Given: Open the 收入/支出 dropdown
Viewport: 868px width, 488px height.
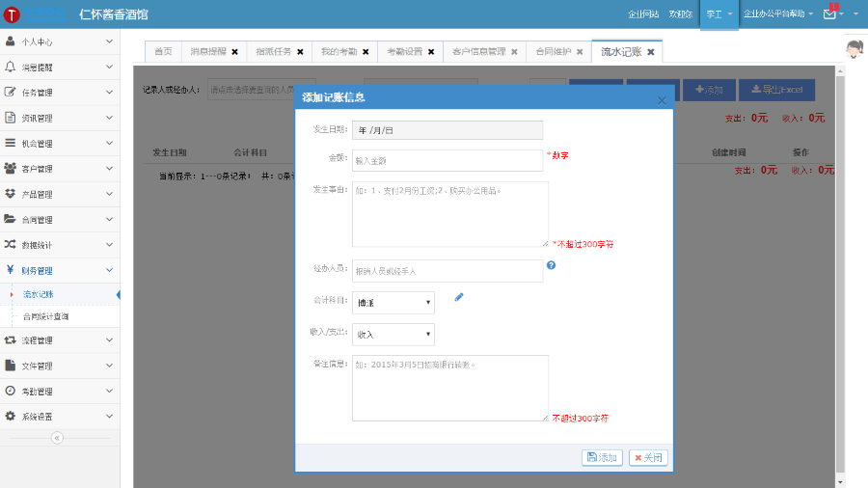Looking at the screenshot, I should pos(393,335).
